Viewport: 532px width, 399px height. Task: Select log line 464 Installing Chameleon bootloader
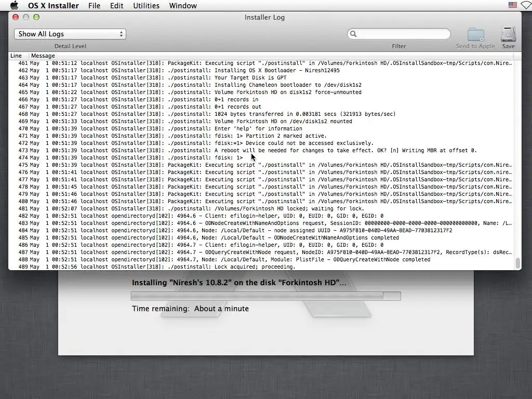click(x=261, y=85)
